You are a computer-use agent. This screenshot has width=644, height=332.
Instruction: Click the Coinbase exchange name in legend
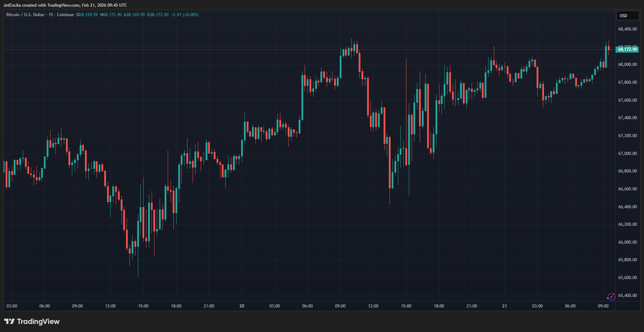(x=65, y=15)
